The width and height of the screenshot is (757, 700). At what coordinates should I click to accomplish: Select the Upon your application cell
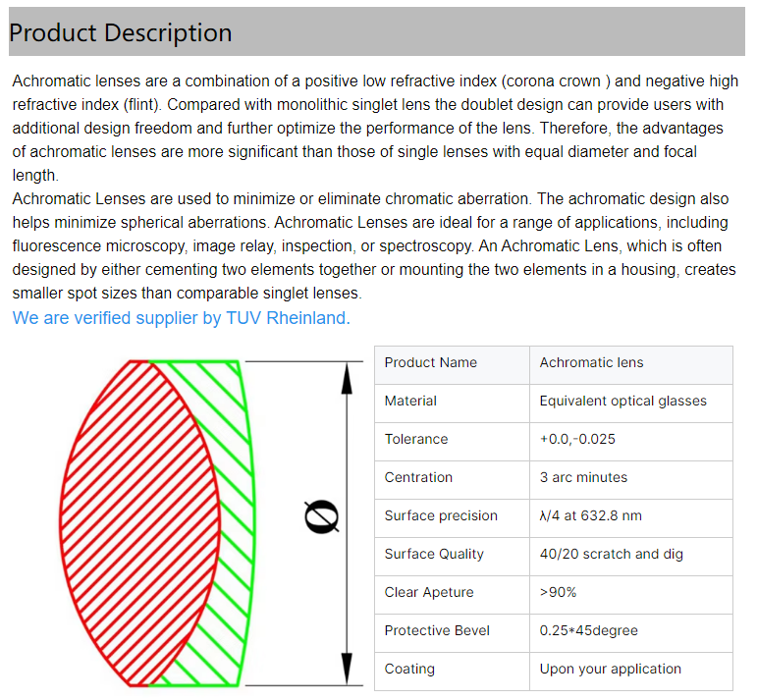click(610, 669)
